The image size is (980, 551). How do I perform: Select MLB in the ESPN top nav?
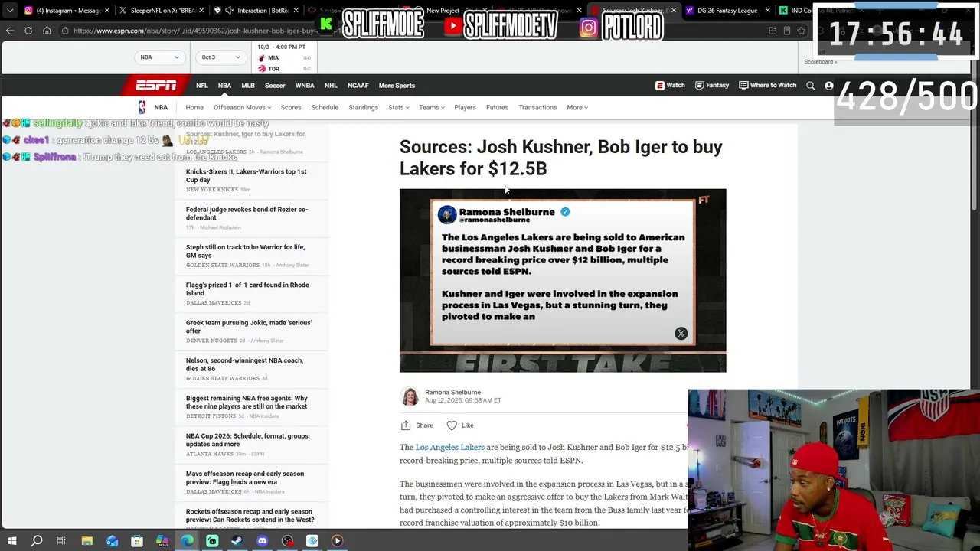tap(248, 86)
